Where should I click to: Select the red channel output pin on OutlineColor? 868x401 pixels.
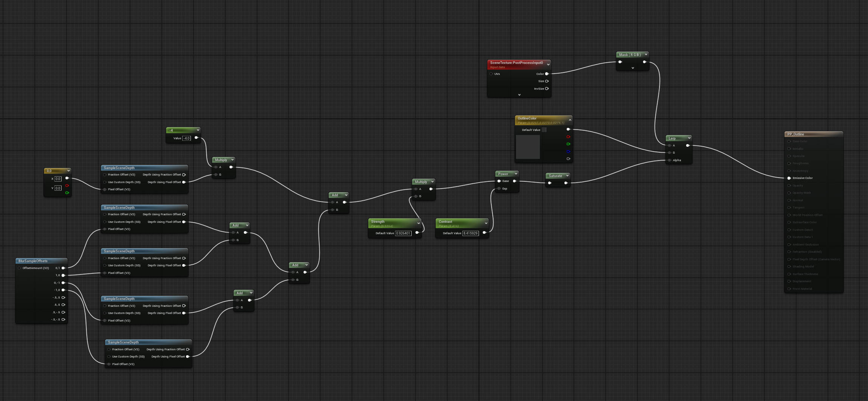569,137
